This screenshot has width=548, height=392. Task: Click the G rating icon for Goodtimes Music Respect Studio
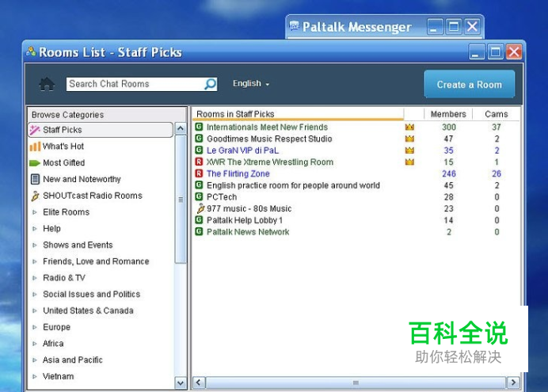pyautogui.click(x=199, y=139)
